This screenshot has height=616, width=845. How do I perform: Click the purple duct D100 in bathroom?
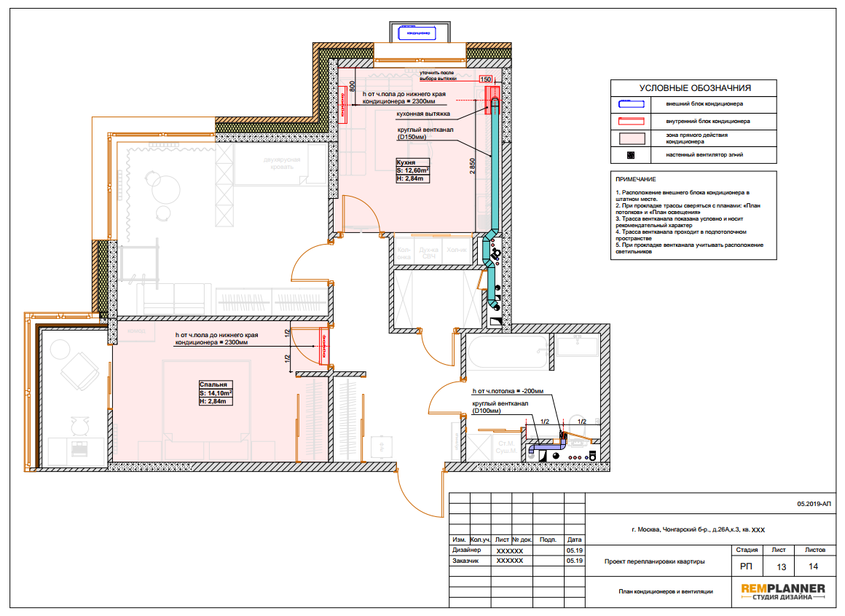coord(547,446)
